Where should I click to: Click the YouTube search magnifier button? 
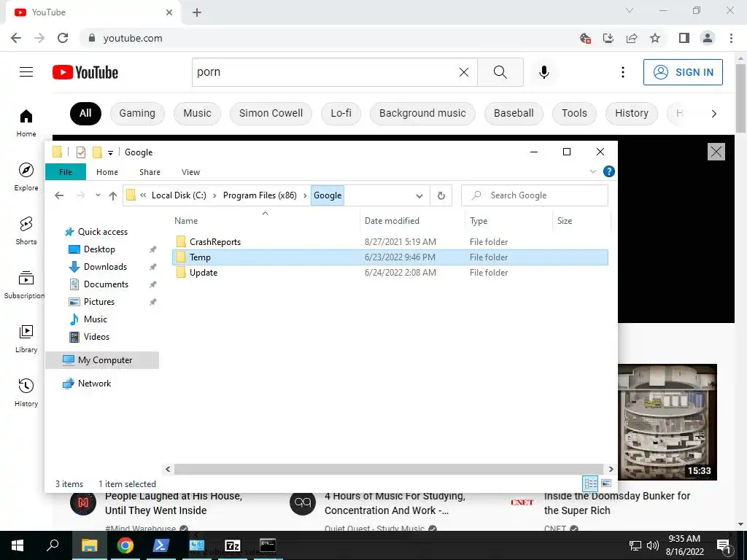pos(500,72)
